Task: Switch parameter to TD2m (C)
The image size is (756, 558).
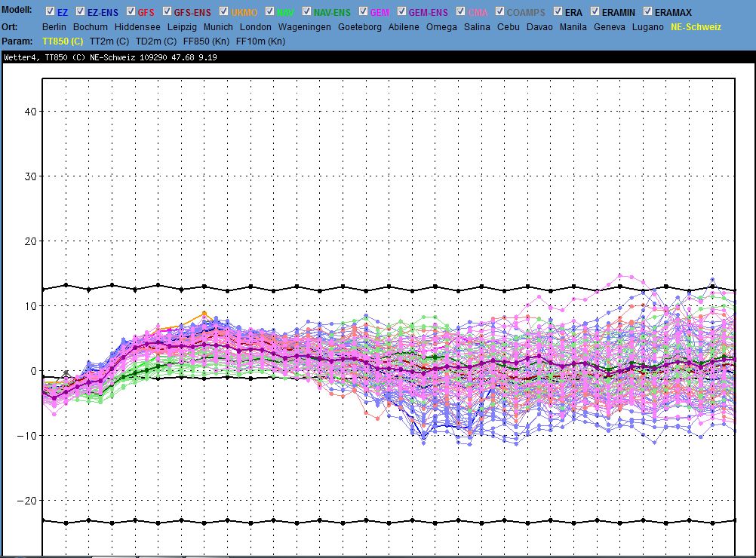Action: click(156, 41)
